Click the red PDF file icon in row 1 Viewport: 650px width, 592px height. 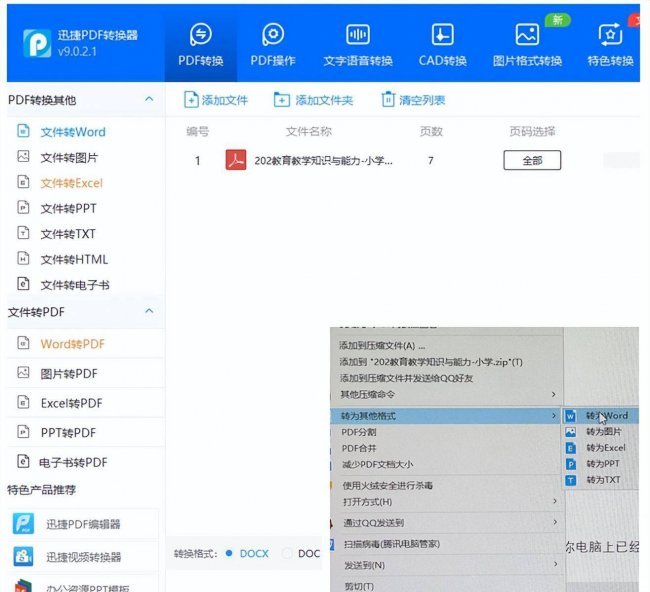coord(236,160)
